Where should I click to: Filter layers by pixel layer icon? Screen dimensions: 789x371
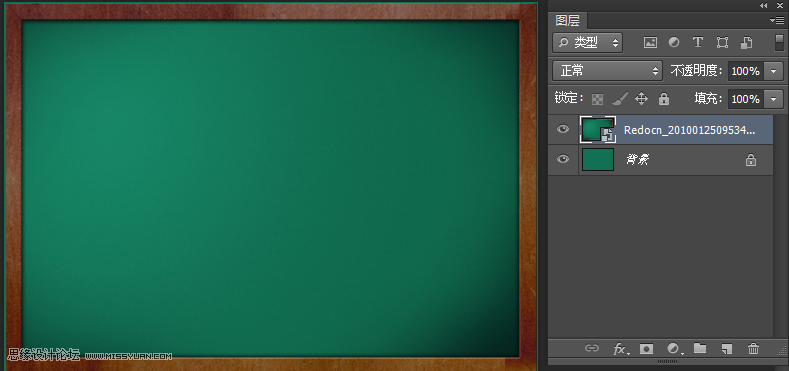650,43
